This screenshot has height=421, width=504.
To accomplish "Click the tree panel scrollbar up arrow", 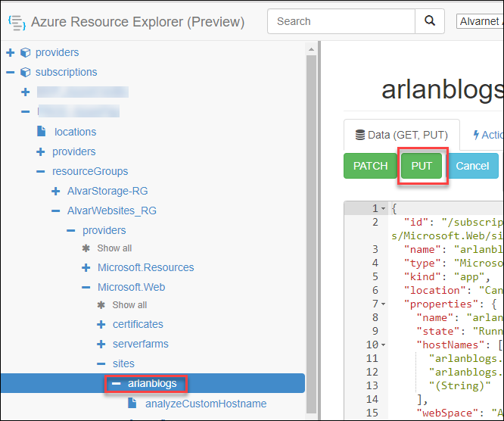I will click(x=311, y=49).
